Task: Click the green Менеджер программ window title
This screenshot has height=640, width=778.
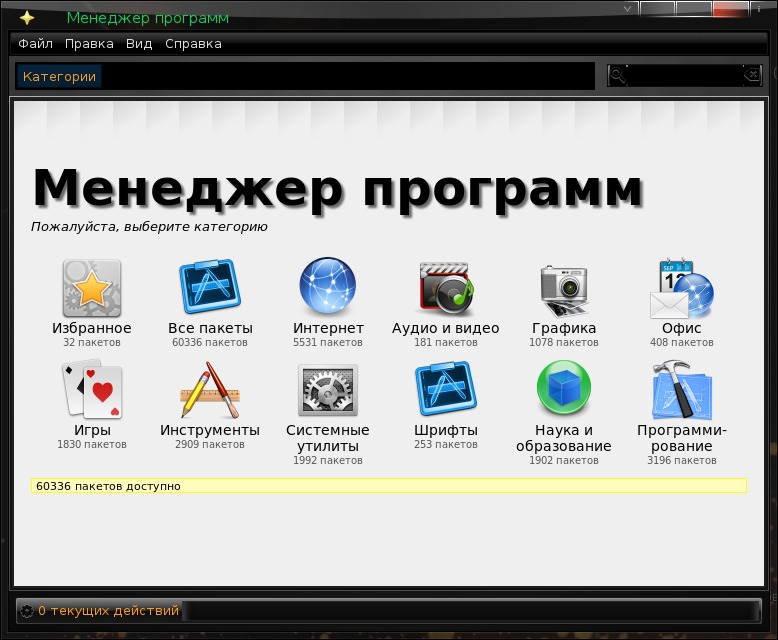Action: click(x=148, y=18)
